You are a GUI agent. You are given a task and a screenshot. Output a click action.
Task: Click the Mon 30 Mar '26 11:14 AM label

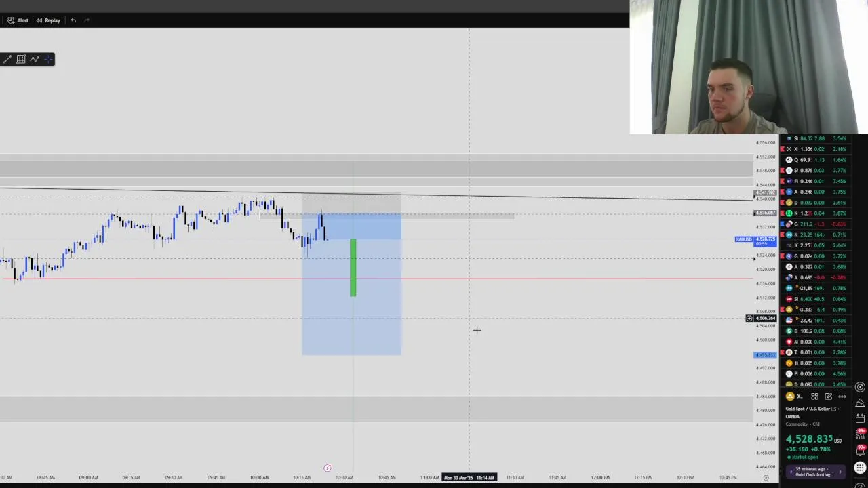point(469,478)
